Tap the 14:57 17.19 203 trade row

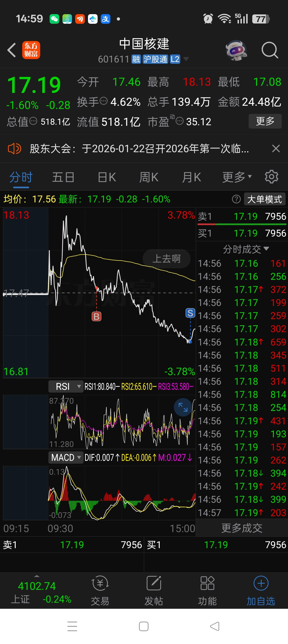pos(242,513)
